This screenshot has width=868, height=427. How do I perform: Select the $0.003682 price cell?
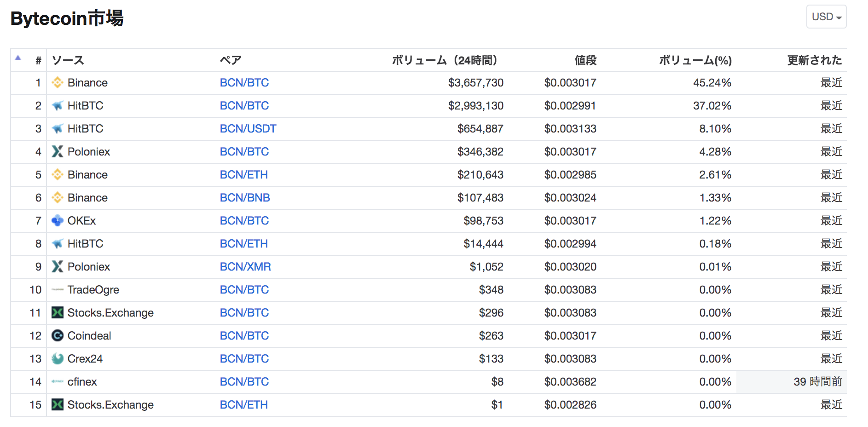tap(570, 382)
